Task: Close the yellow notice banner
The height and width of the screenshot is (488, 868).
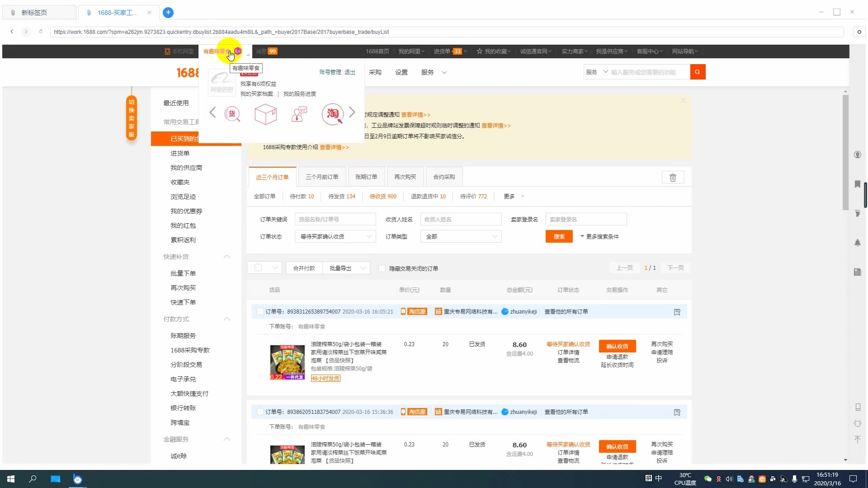Action: point(683,101)
